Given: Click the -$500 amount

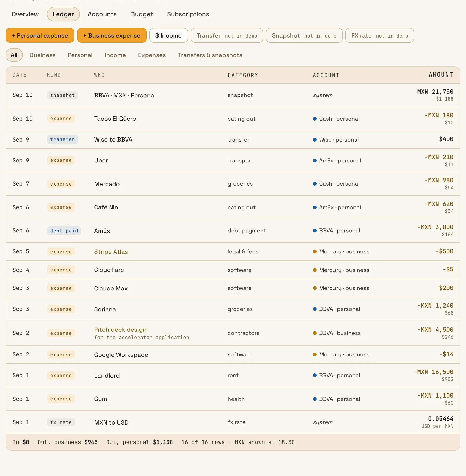Looking at the screenshot, I should click(x=444, y=251).
